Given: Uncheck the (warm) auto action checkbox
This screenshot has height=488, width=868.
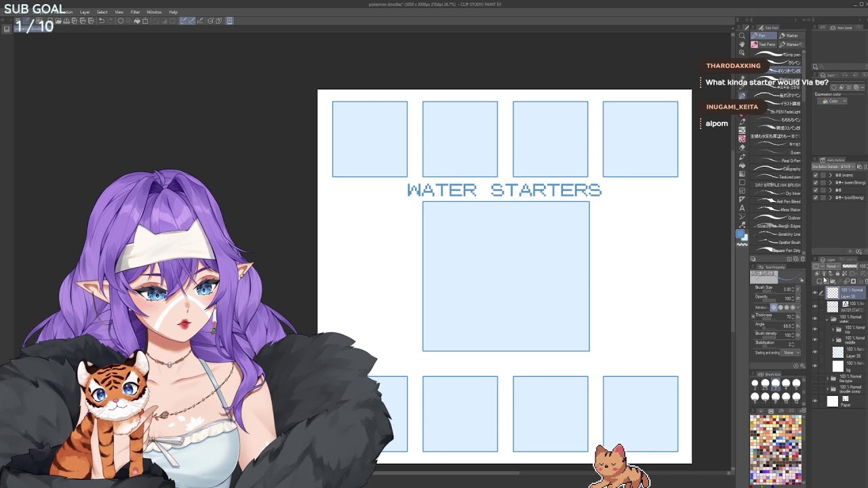Looking at the screenshot, I should pyautogui.click(x=815, y=176).
